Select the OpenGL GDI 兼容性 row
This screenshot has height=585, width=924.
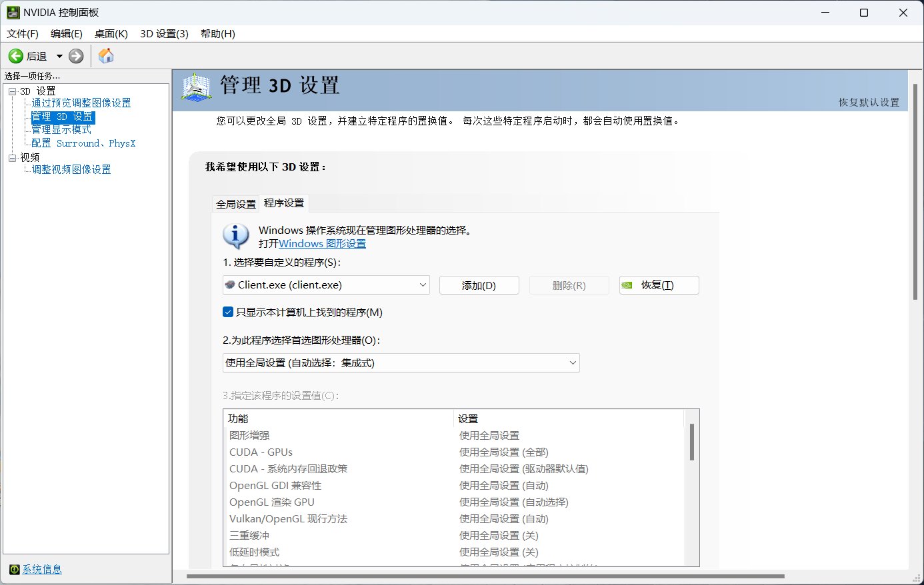[454, 485]
